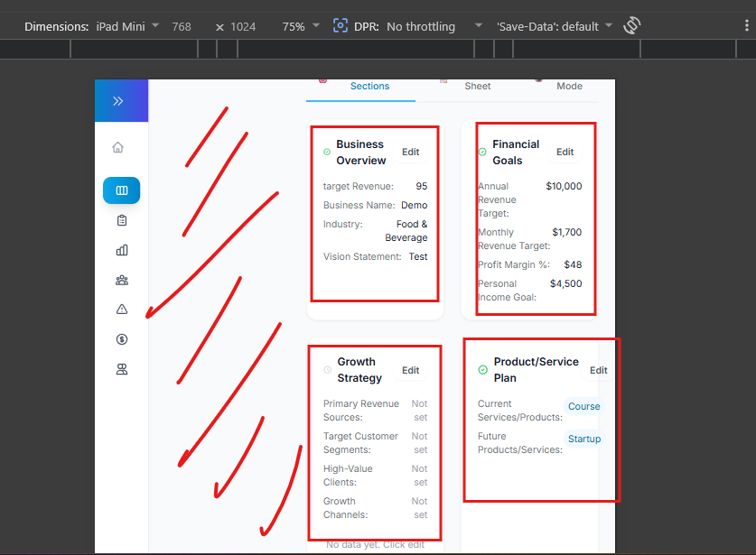
Task: Click the Primary Revenue Sources label
Action: click(x=361, y=411)
